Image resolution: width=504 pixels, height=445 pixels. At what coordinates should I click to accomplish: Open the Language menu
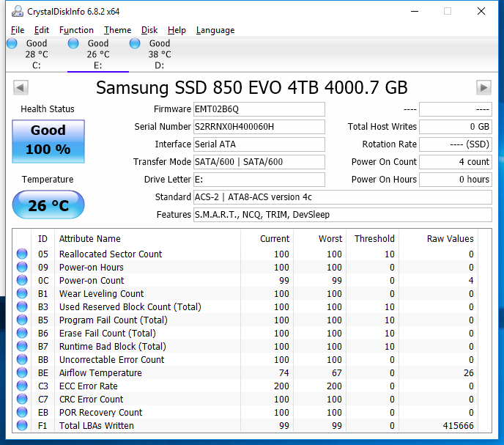215,30
